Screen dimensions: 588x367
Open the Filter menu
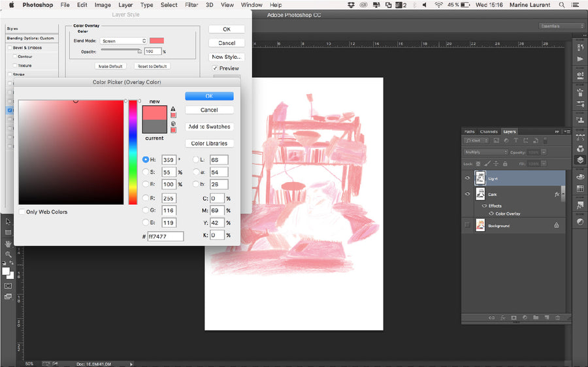[x=191, y=5]
